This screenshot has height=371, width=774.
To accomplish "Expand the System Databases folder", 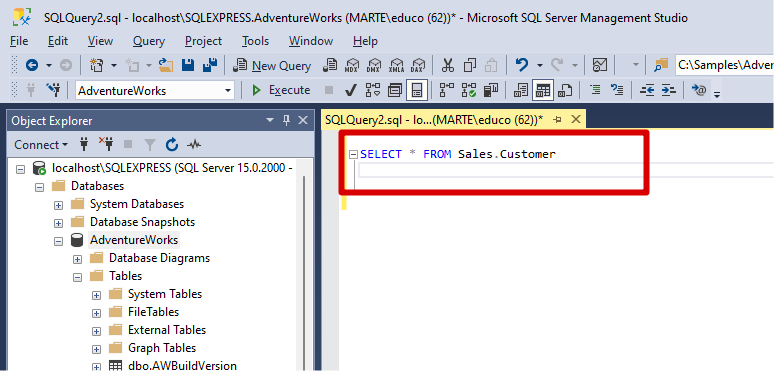I will 58,205.
